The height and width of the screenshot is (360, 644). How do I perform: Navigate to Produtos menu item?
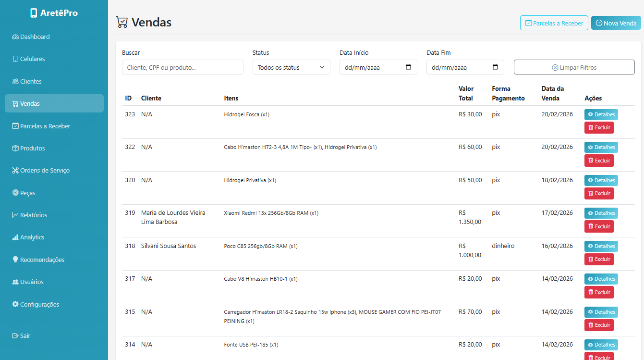click(x=32, y=149)
